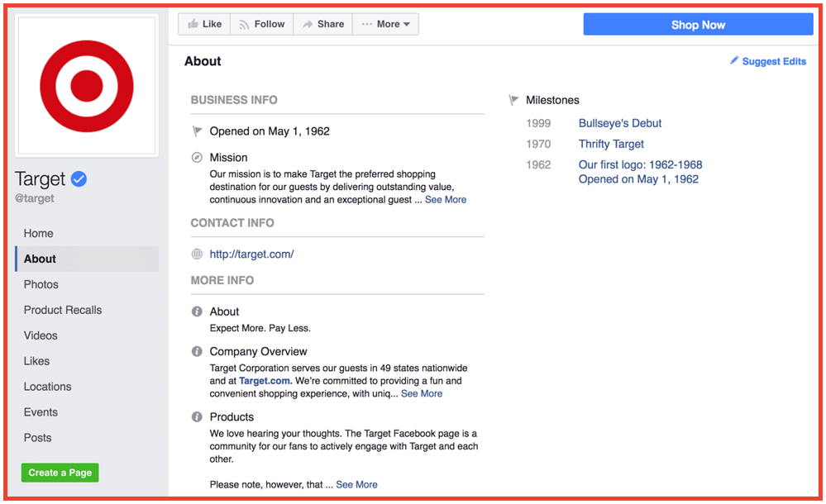Screen dimensions: 826x504
Task: Follow the Target page
Action: (x=262, y=24)
